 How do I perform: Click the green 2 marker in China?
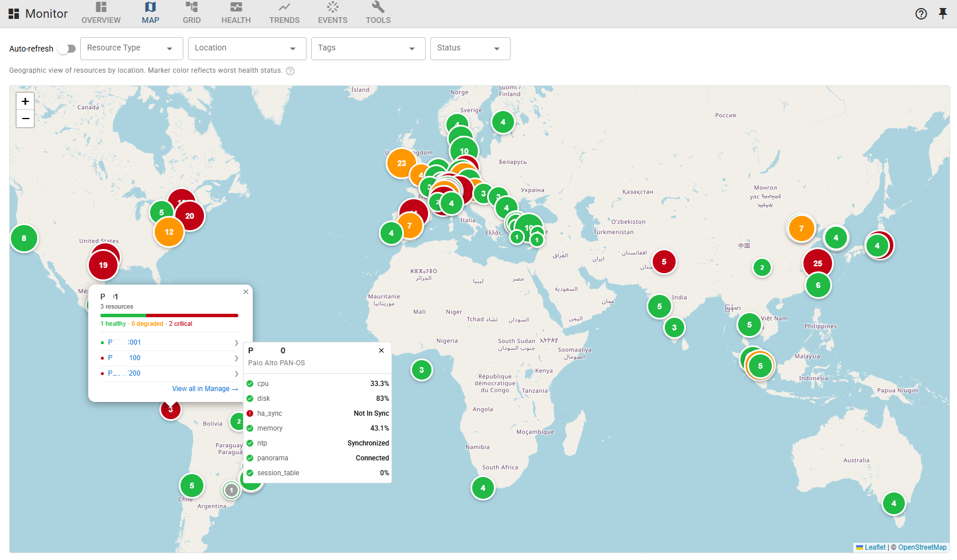(x=762, y=267)
